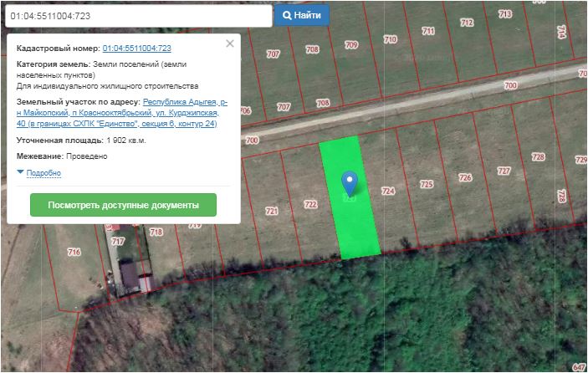
Task: Click parcel 728 on the map
Action: tap(539, 157)
